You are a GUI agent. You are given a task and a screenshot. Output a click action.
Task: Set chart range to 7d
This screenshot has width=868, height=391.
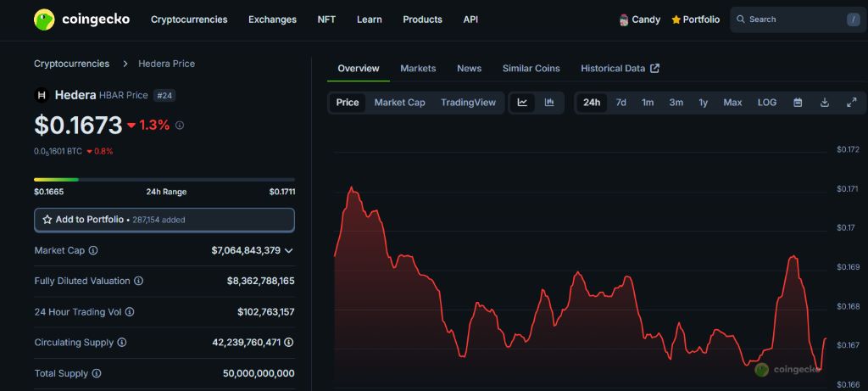coord(621,103)
